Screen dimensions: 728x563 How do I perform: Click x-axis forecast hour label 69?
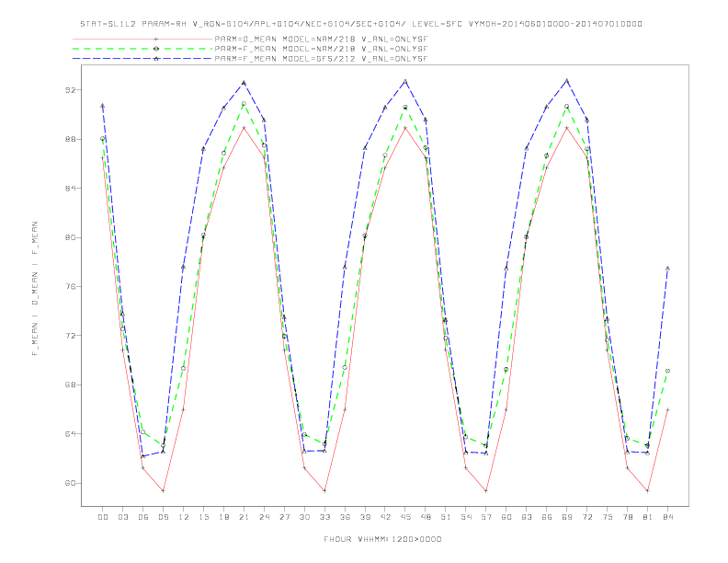[x=567, y=517]
